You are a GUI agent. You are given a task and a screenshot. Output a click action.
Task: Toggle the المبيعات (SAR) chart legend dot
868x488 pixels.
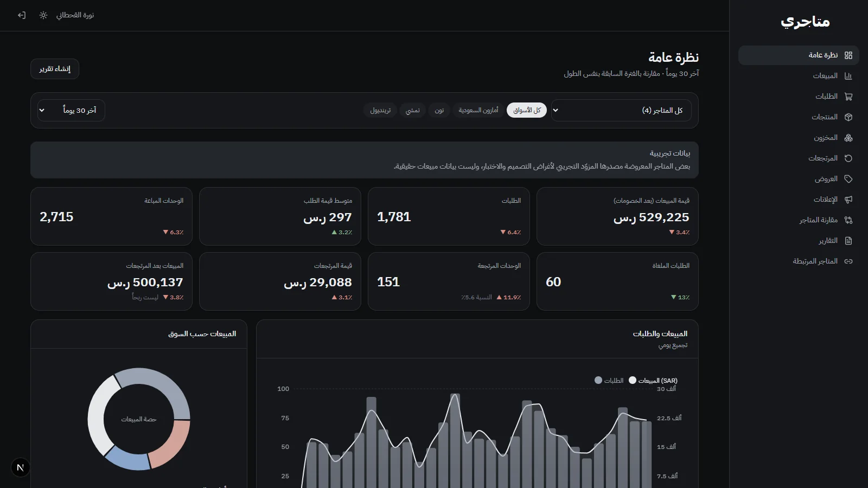(633, 380)
